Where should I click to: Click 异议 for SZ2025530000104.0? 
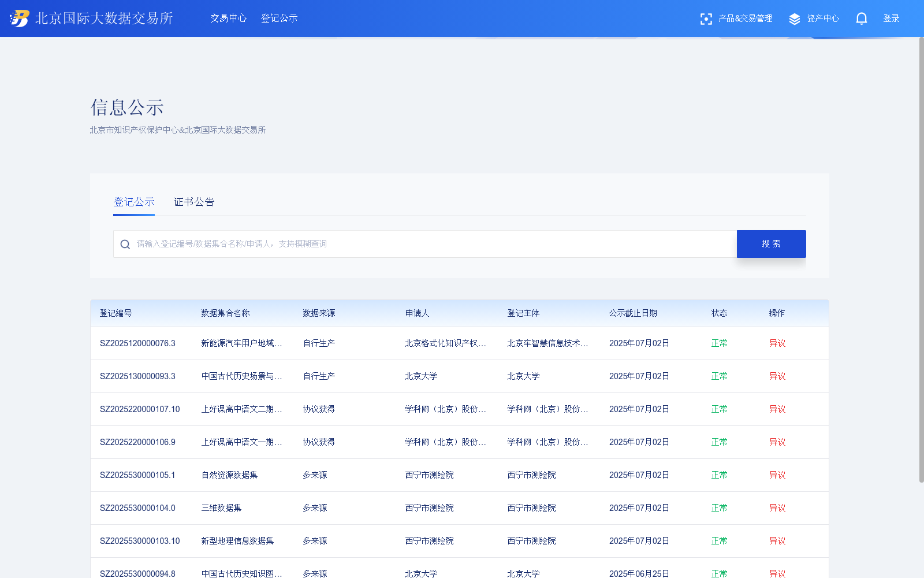click(777, 508)
